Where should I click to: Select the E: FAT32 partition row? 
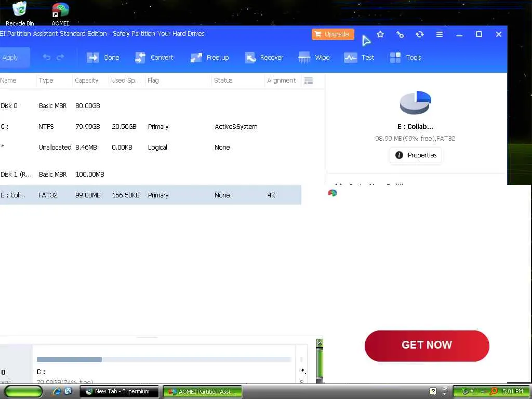(151, 195)
